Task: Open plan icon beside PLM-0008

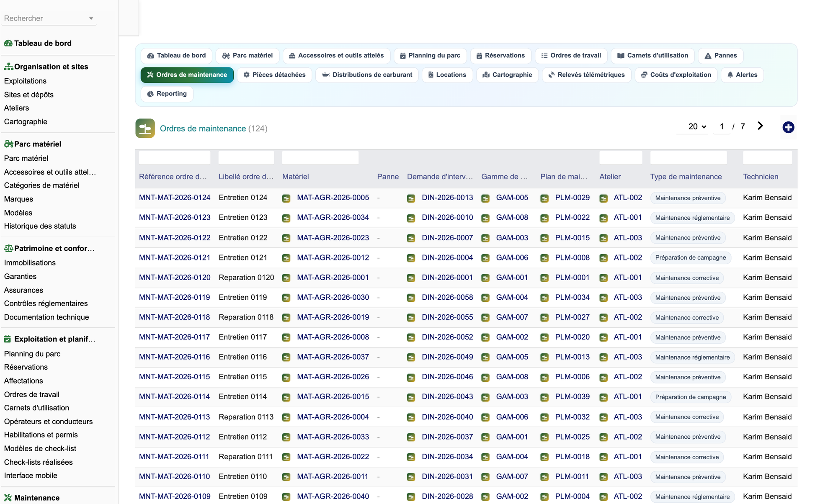Action: (544, 258)
